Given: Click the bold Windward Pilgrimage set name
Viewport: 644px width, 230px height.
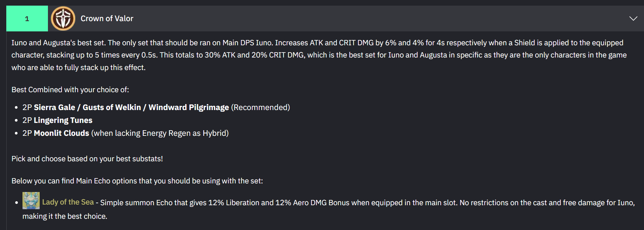Looking at the screenshot, I should 188,107.
